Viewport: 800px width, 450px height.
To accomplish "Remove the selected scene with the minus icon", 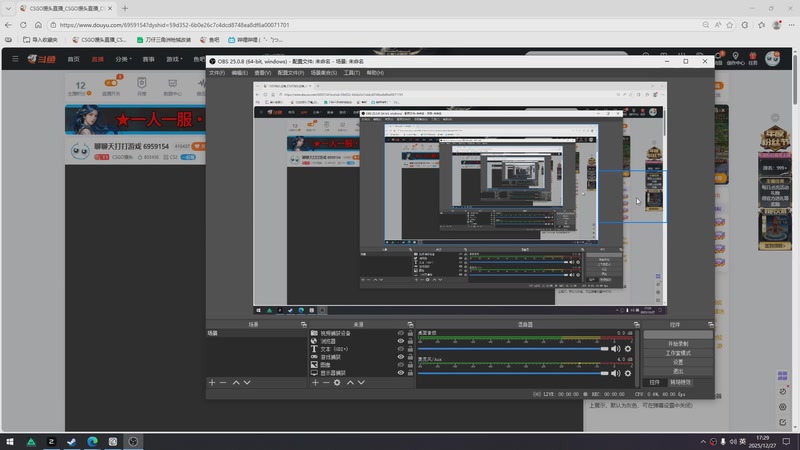I will (223, 382).
